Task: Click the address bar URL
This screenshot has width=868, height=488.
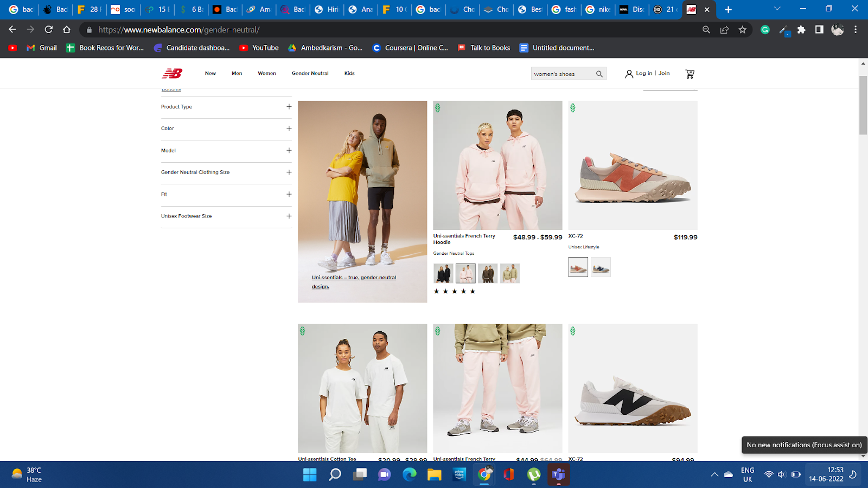Action: [179, 30]
